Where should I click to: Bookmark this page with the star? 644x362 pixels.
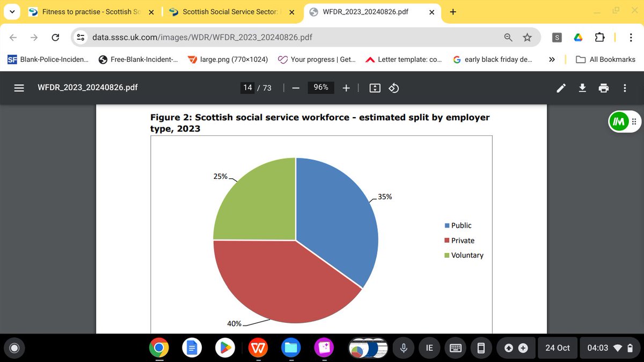point(527,38)
